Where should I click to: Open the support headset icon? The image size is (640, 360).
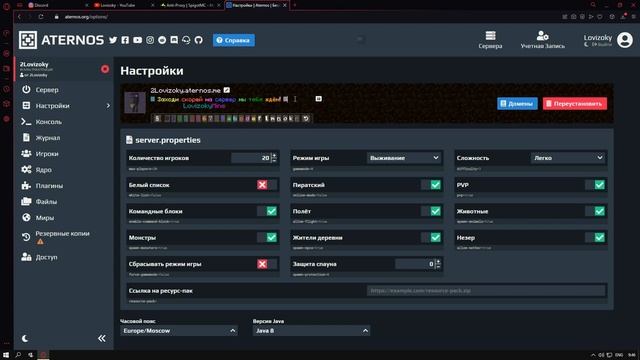[186, 40]
